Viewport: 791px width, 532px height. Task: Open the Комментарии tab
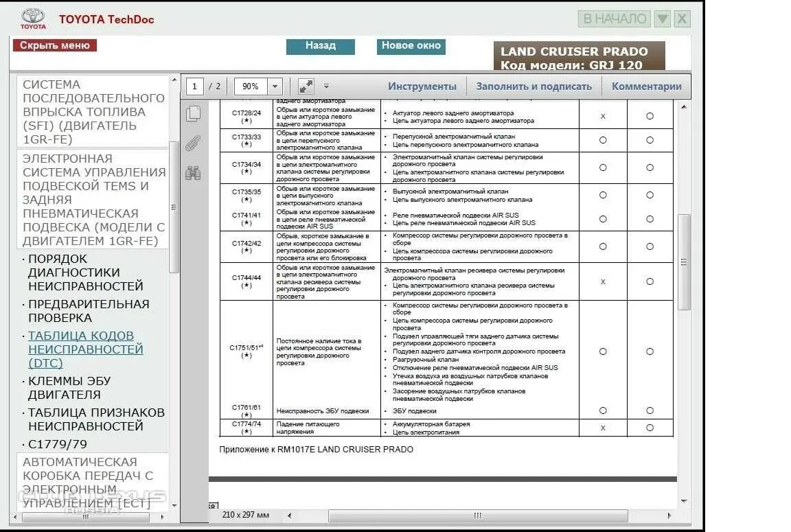(x=646, y=86)
